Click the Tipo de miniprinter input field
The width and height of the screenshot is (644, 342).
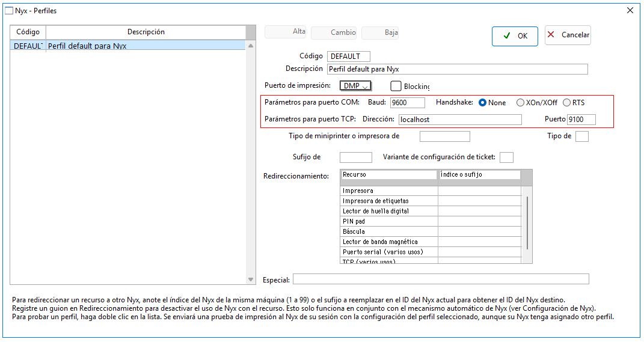pyautogui.click(x=445, y=136)
